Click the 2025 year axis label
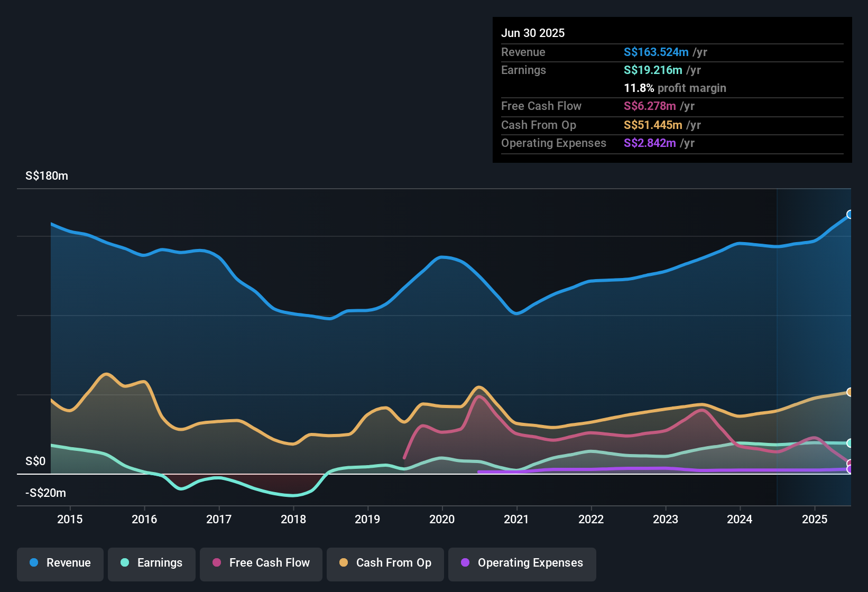The width and height of the screenshot is (868, 592). pos(815,519)
